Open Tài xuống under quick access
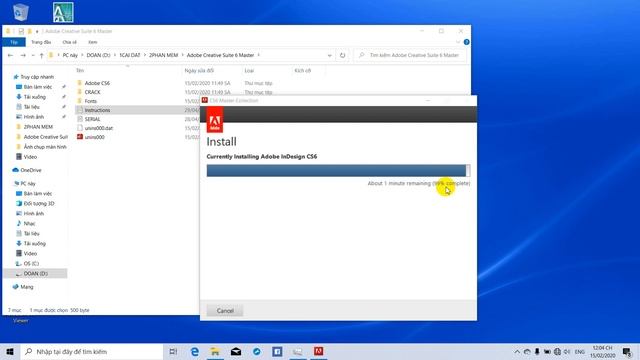This screenshot has width=640, height=360. click(35, 97)
